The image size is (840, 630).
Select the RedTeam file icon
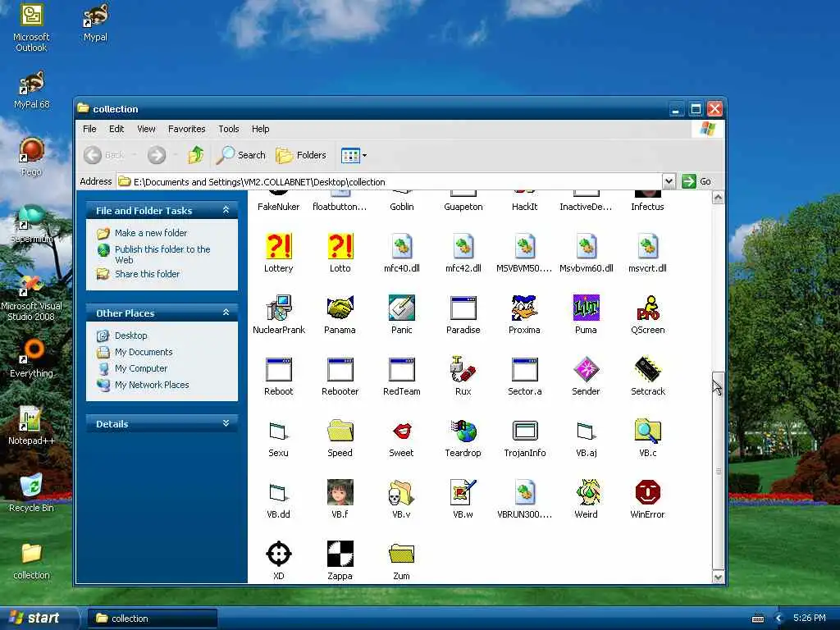402,370
